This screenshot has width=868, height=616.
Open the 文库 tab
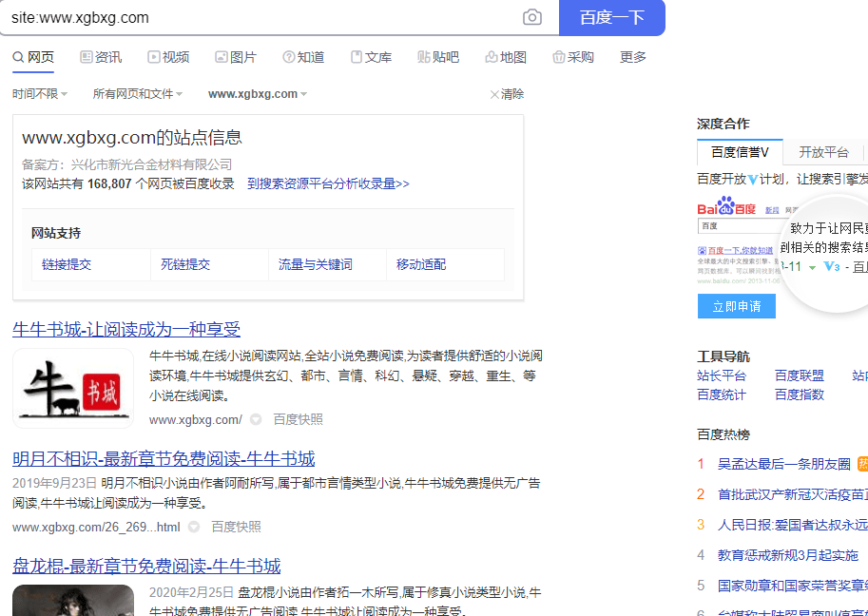tap(371, 57)
